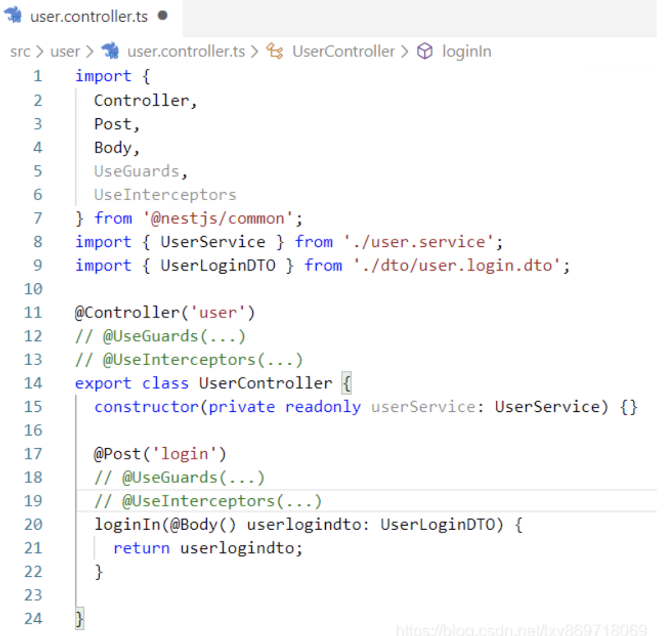The width and height of the screenshot is (672, 636).
Task: Click the './user.service' import path string
Action: pyautogui.click(x=418, y=242)
